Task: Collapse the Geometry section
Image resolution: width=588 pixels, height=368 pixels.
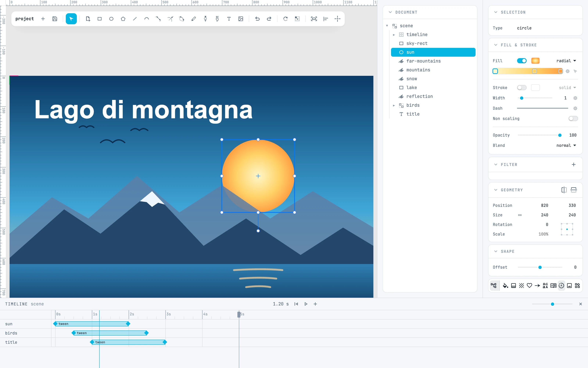Action: pyautogui.click(x=496, y=190)
